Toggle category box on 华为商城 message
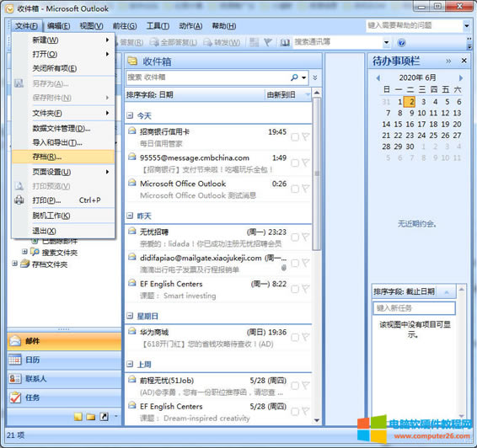 point(294,338)
